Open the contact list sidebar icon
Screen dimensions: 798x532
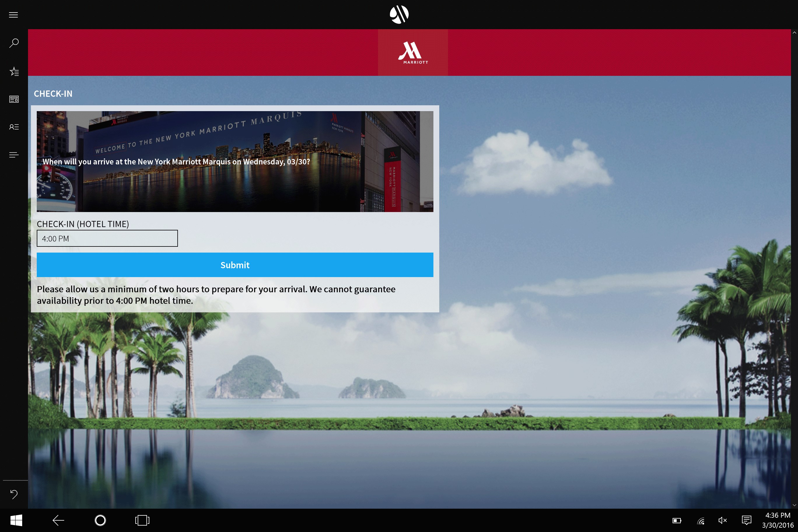[x=14, y=127]
